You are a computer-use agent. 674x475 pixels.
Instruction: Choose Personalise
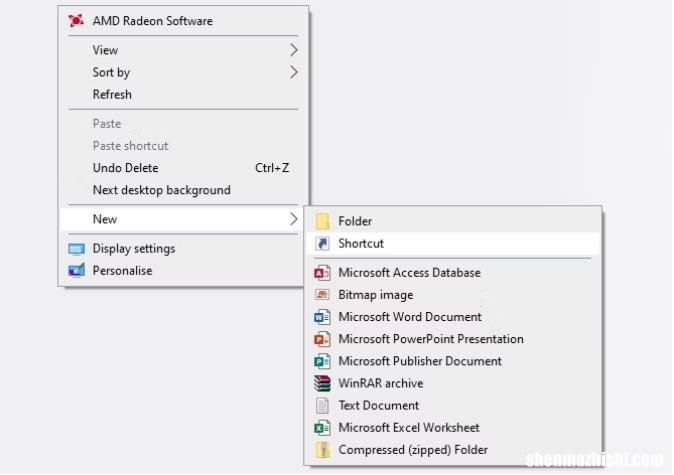click(x=183, y=271)
